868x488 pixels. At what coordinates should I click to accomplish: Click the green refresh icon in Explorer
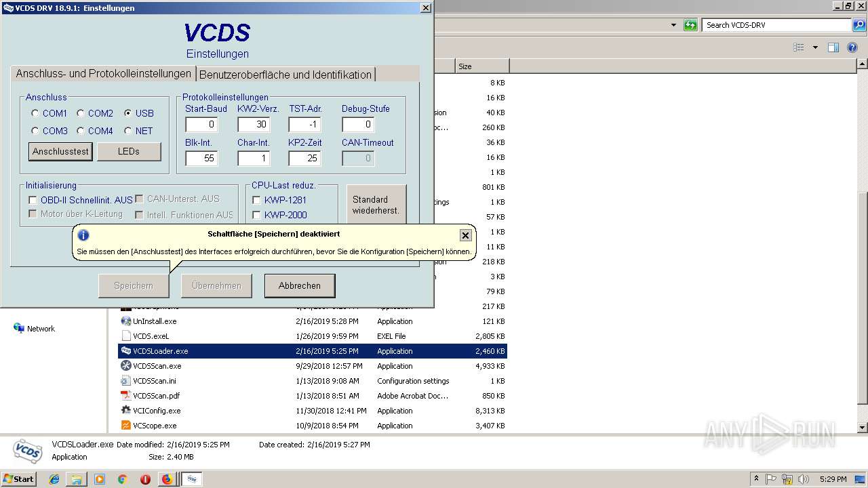(690, 25)
